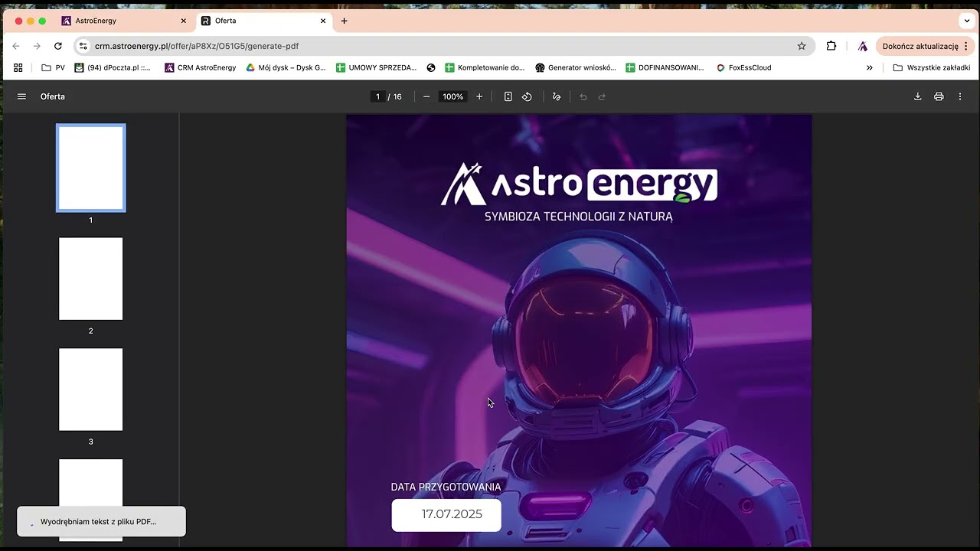980x551 pixels.
Task: Undo the last PDF annotation
Action: pyautogui.click(x=583, y=96)
